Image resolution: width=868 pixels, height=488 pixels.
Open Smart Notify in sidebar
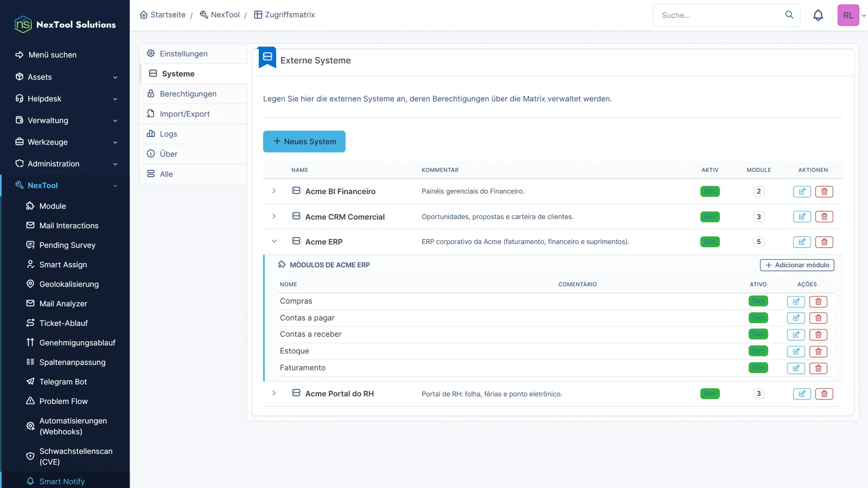[x=65, y=481]
